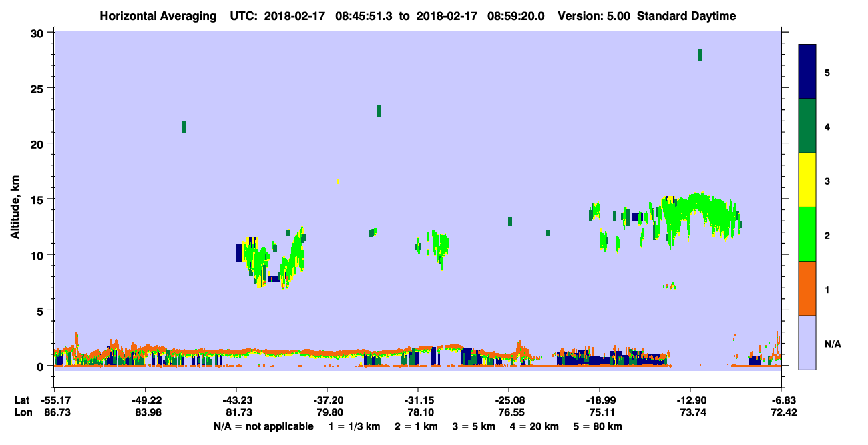
Task: Click the orange colorbar segment labeled 1
Action: (807, 288)
